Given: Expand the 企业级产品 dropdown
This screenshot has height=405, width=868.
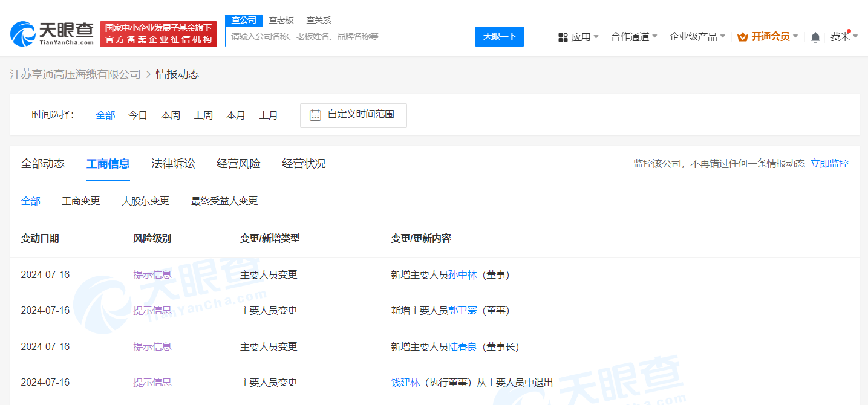Looking at the screenshot, I should (694, 36).
